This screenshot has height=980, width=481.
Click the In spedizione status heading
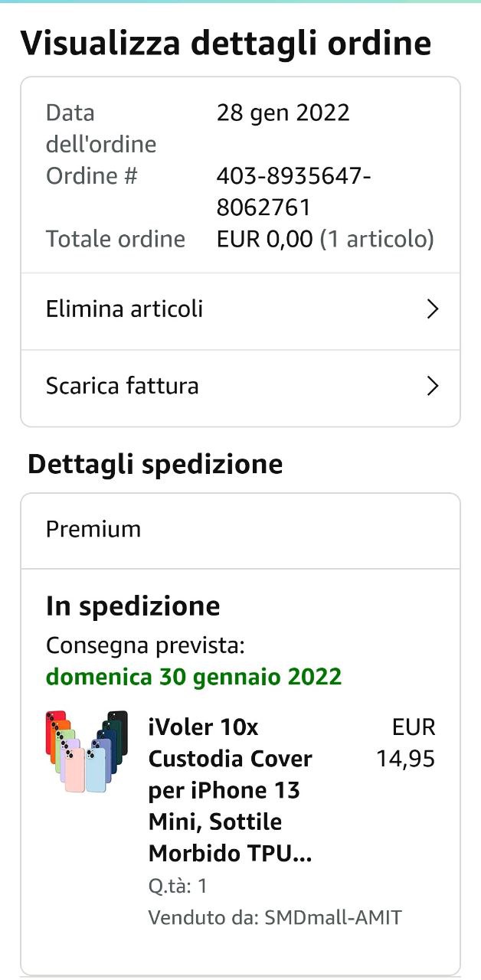click(x=133, y=606)
